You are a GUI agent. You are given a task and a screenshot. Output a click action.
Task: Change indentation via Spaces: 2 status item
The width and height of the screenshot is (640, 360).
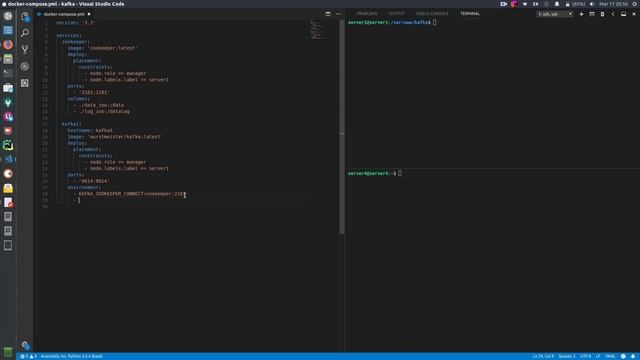coord(567,356)
